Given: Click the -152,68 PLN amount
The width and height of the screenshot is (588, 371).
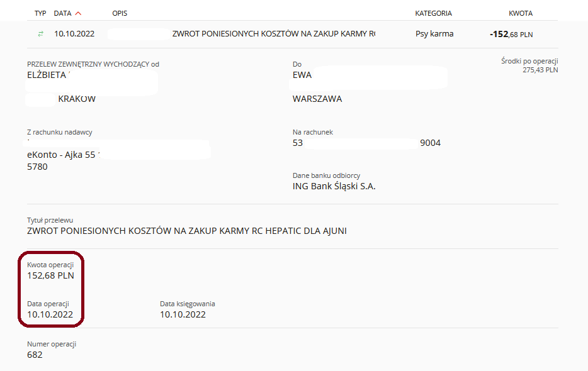Looking at the screenshot, I should point(511,35).
